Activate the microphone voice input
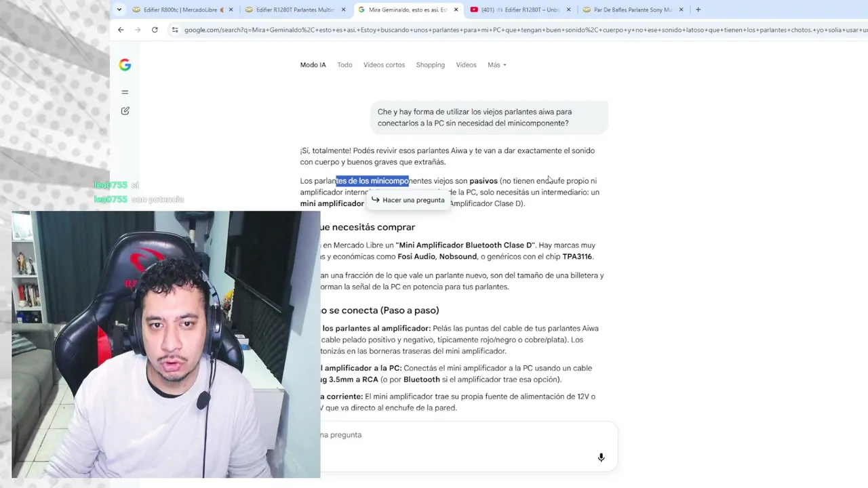 pos(601,457)
